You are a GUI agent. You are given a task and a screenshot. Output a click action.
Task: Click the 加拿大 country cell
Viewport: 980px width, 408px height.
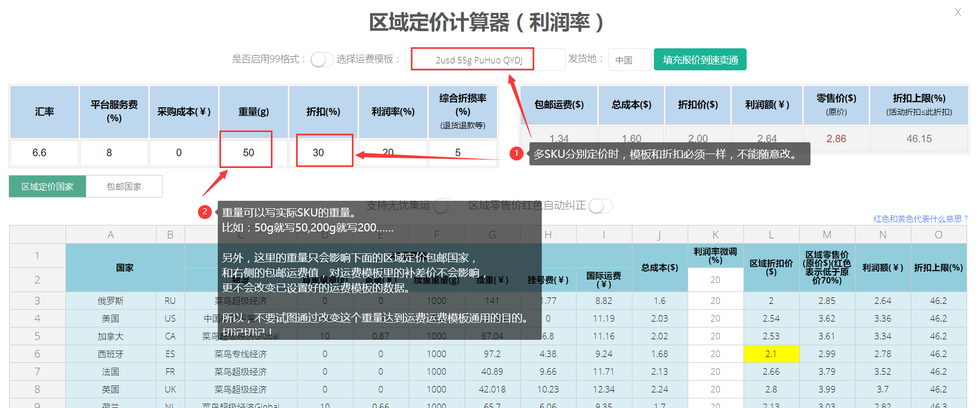[110, 336]
